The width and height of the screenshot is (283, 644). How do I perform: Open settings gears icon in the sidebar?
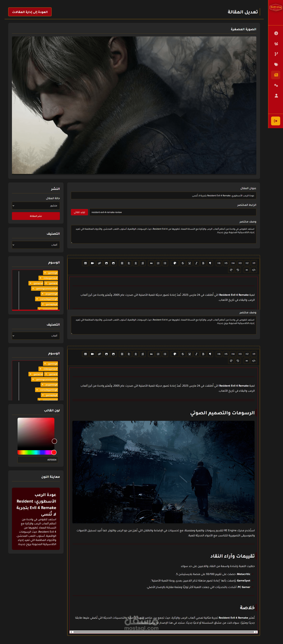276,85
